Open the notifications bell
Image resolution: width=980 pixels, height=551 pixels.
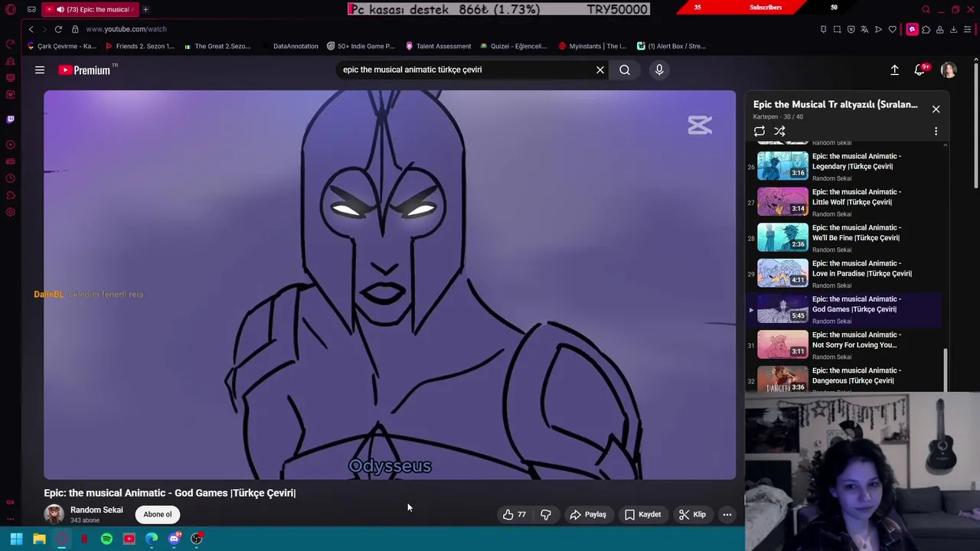pos(920,70)
